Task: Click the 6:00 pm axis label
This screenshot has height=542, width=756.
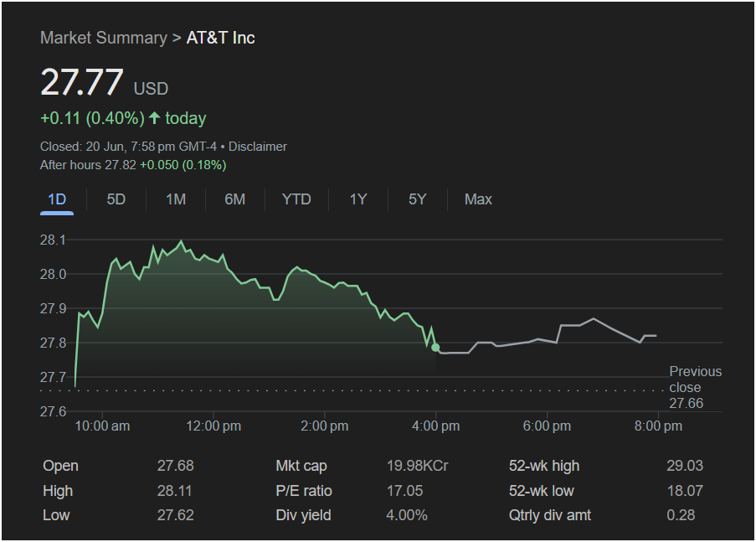Action: 547,426
